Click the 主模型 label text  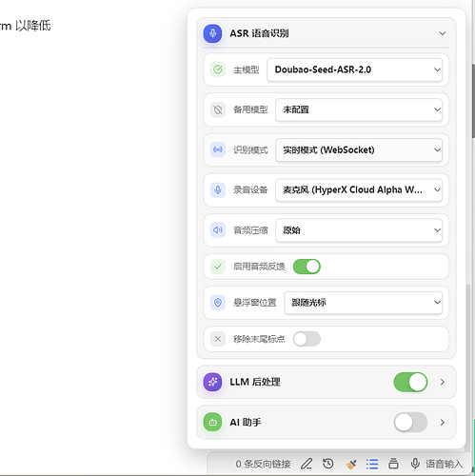pos(247,69)
